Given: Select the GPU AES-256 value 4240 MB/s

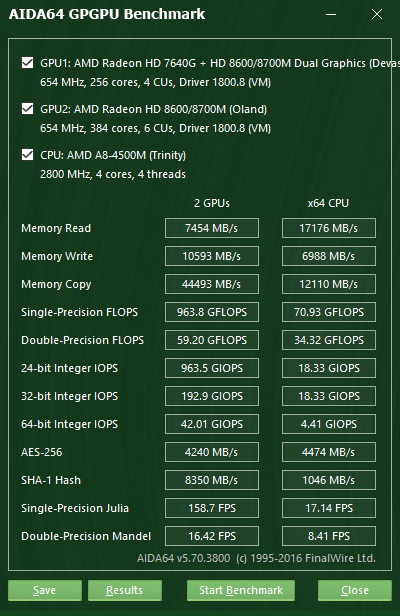Looking at the screenshot, I should coord(212,452).
